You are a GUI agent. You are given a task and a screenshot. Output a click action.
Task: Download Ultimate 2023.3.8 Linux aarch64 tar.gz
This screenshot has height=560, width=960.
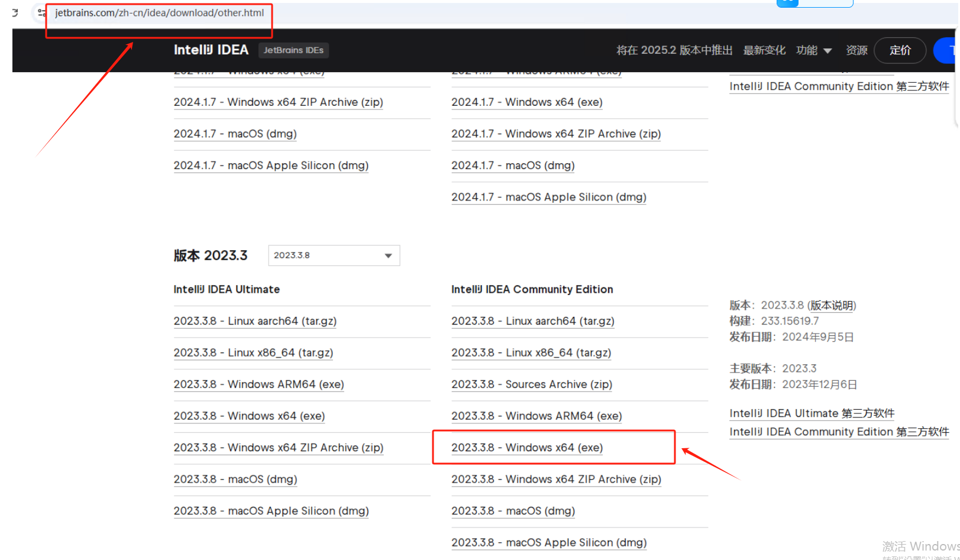[255, 321]
